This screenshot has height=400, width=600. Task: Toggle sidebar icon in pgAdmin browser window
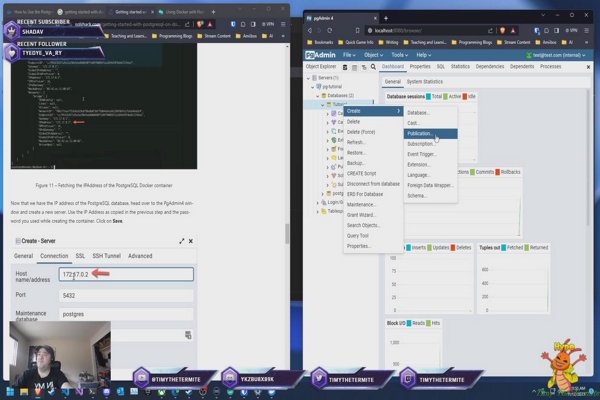[557, 30]
